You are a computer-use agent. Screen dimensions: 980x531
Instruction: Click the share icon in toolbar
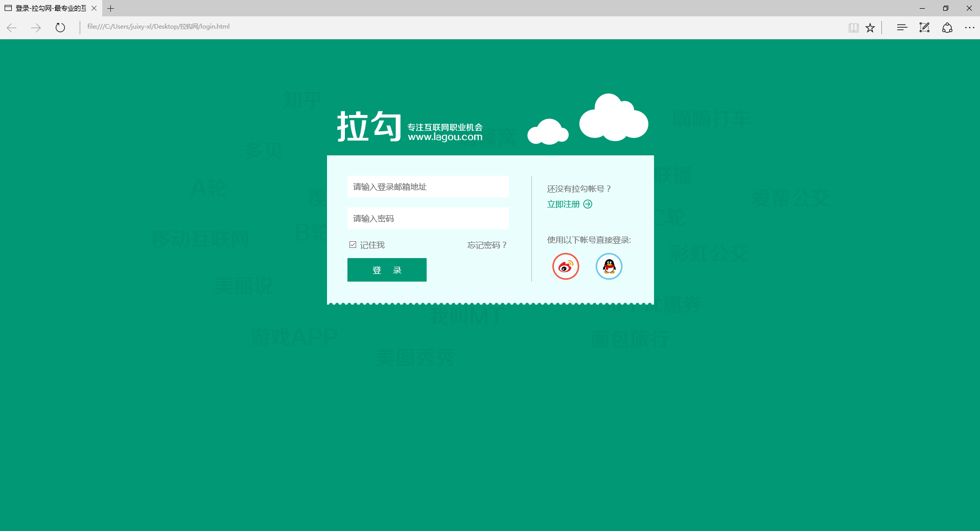click(947, 28)
